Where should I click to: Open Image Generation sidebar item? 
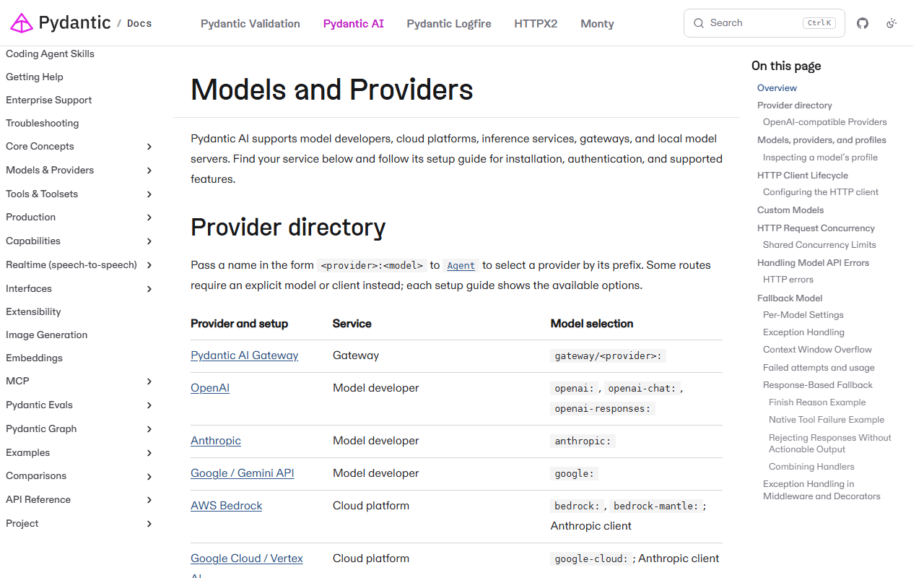[47, 335]
